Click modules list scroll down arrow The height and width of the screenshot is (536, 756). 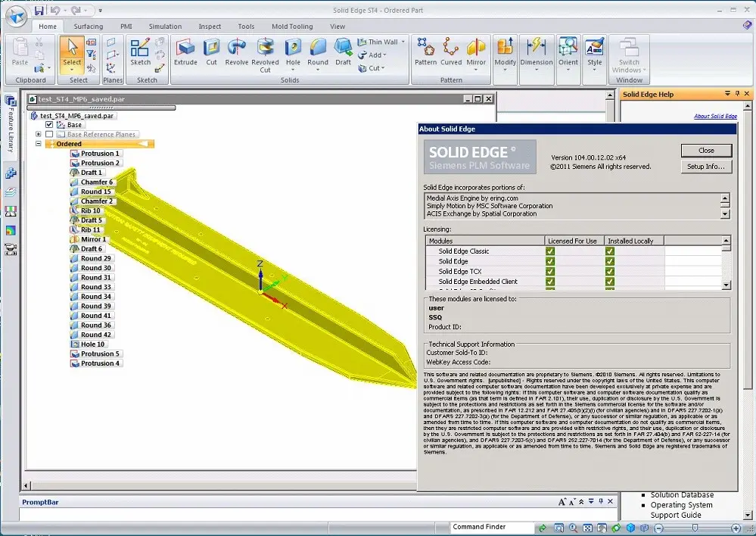(726, 285)
